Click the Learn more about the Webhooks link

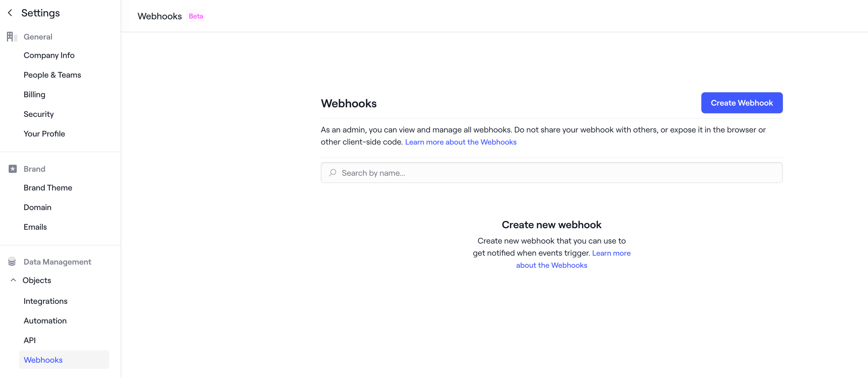(461, 142)
